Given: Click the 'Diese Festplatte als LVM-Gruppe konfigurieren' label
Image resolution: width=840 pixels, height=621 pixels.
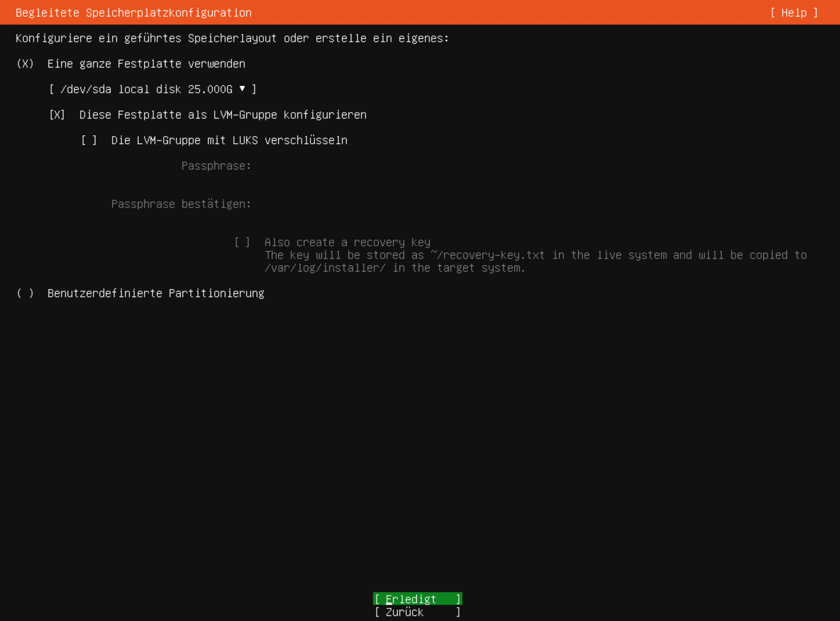Looking at the screenshot, I should coord(222,115).
